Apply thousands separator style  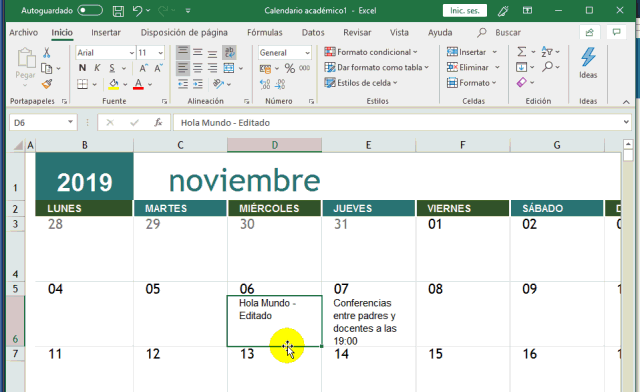[x=304, y=68]
